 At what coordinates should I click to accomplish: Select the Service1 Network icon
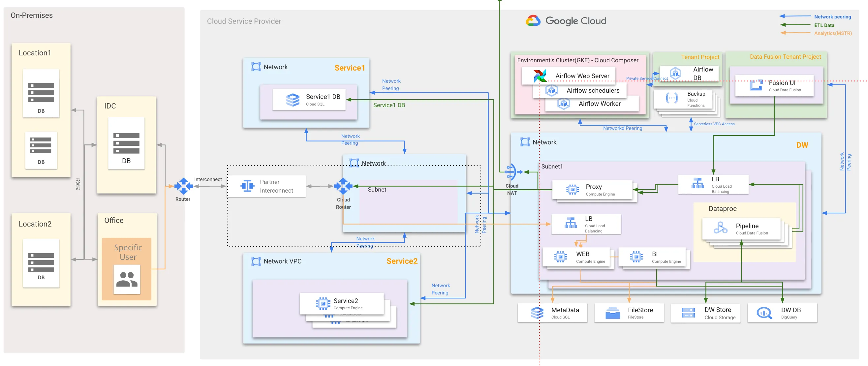(x=256, y=67)
